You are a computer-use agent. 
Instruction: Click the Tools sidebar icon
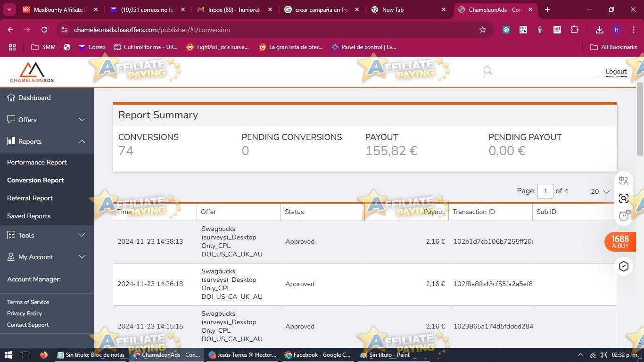click(11, 235)
